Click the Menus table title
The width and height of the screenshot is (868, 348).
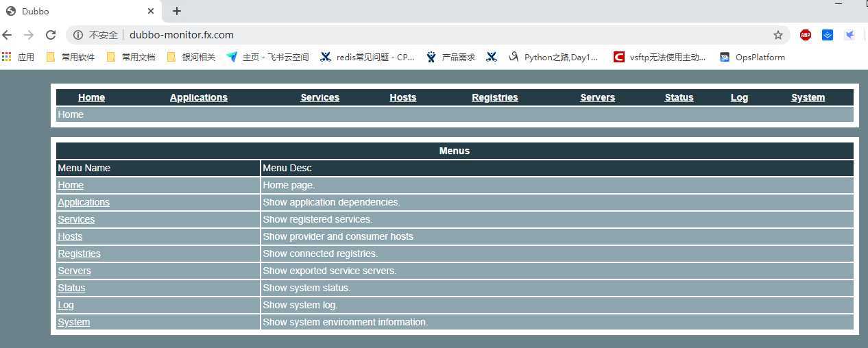(455, 151)
